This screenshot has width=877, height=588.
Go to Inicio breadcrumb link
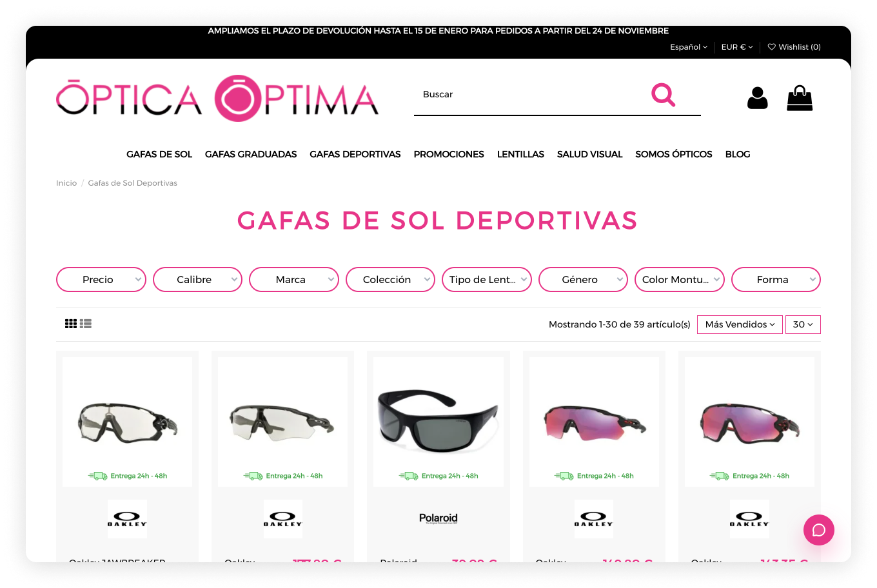click(66, 183)
